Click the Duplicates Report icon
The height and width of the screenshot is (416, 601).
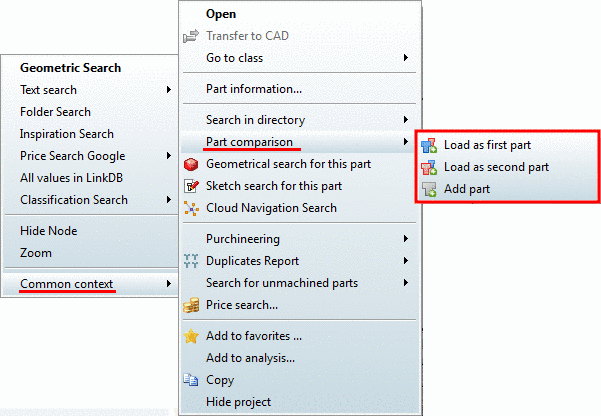point(192,261)
